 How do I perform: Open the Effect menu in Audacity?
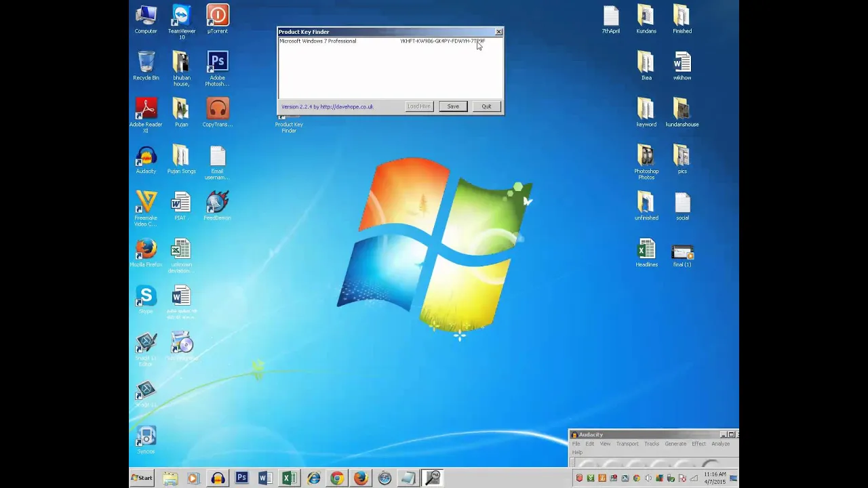(x=699, y=444)
